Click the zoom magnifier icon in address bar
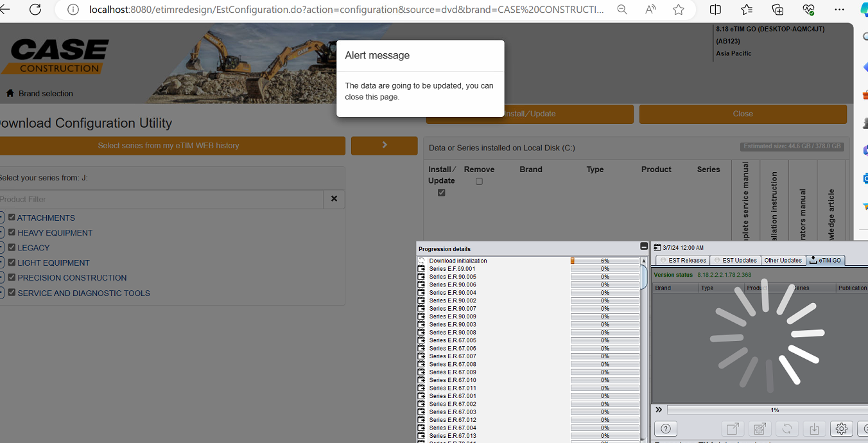The height and width of the screenshot is (443, 868). [x=622, y=10]
